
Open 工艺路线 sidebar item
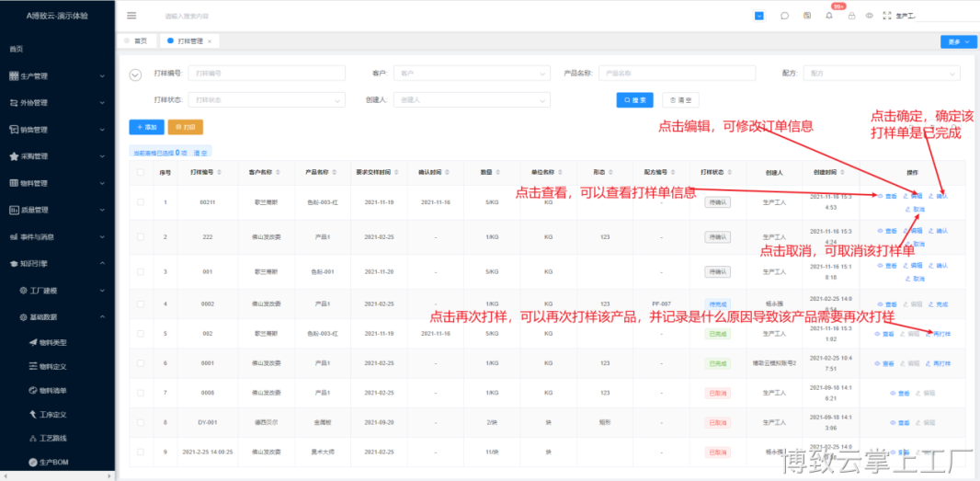pyautogui.click(x=48, y=438)
